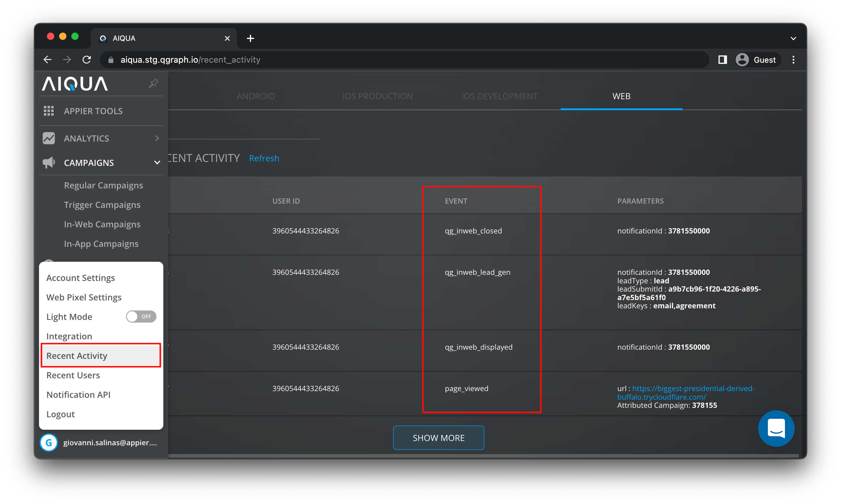Open Chrome three-dot menu

pyautogui.click(x=793, y=60)
